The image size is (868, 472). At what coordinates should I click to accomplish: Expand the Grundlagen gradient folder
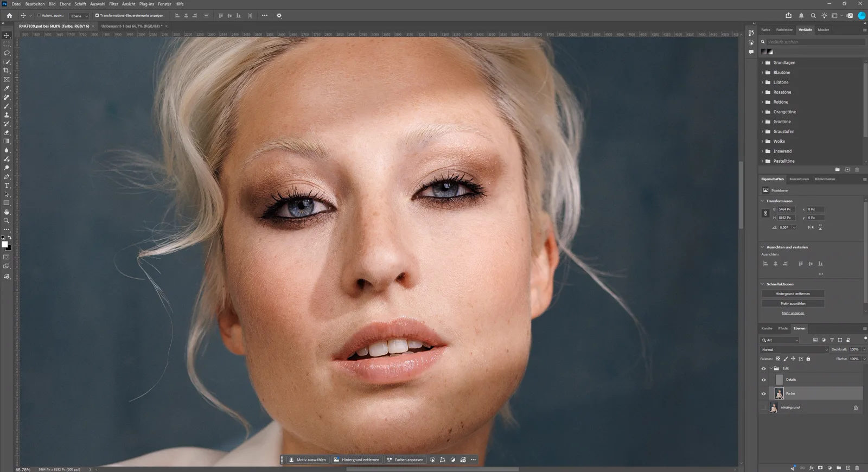[x=762, y=63]
